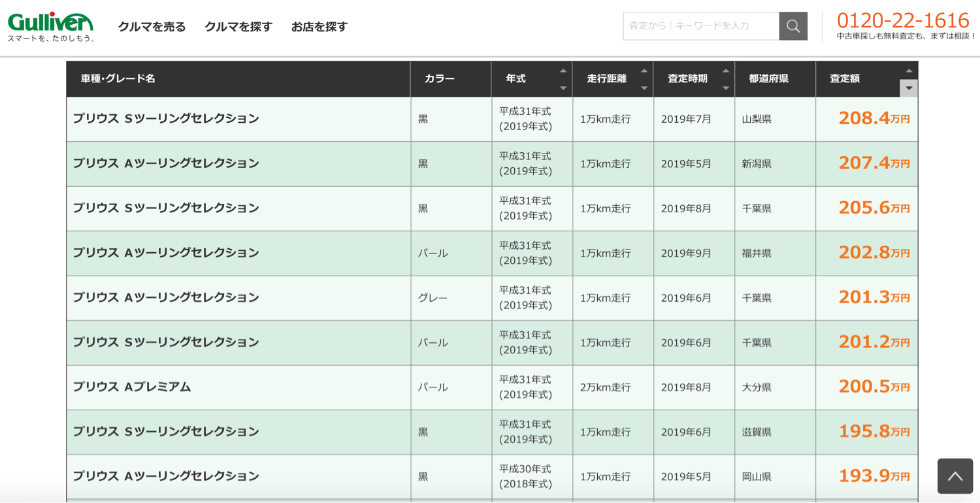The width and height of the screenshot is (980, 503).
Task: Open the クルマを探す menu
Action: click(238, 27)
